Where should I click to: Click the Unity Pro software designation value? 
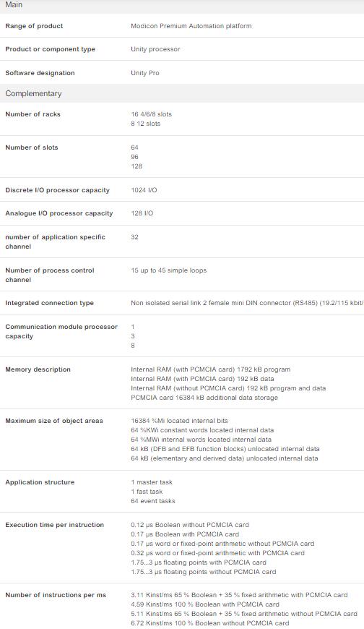pyautogui.click(x=145, y=73)
